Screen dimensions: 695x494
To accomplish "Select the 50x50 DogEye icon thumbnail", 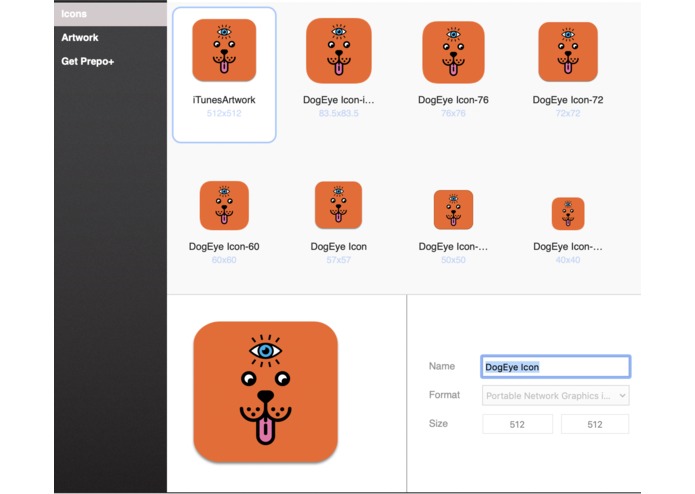I will (x=453, y=210).
